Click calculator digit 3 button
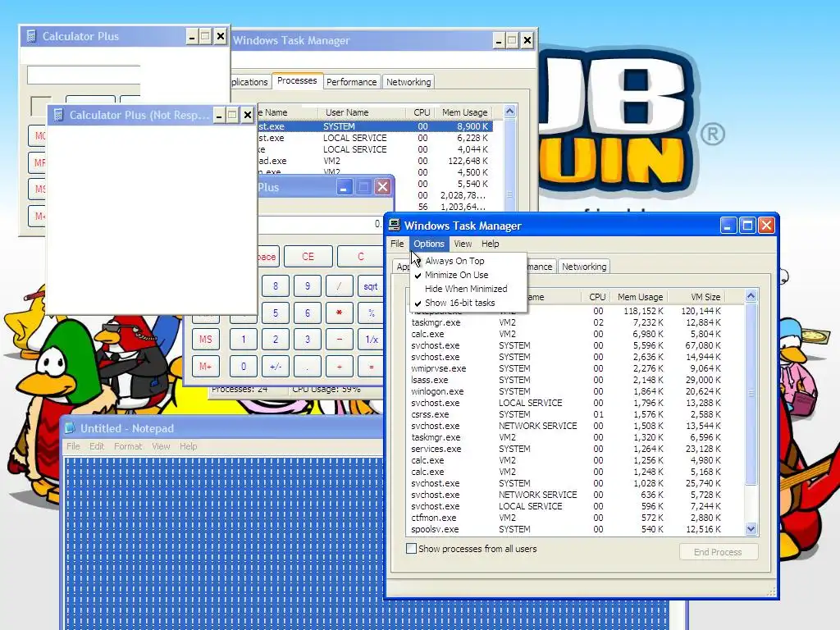This screenshot has width=840, height=630. pos(308,339)
